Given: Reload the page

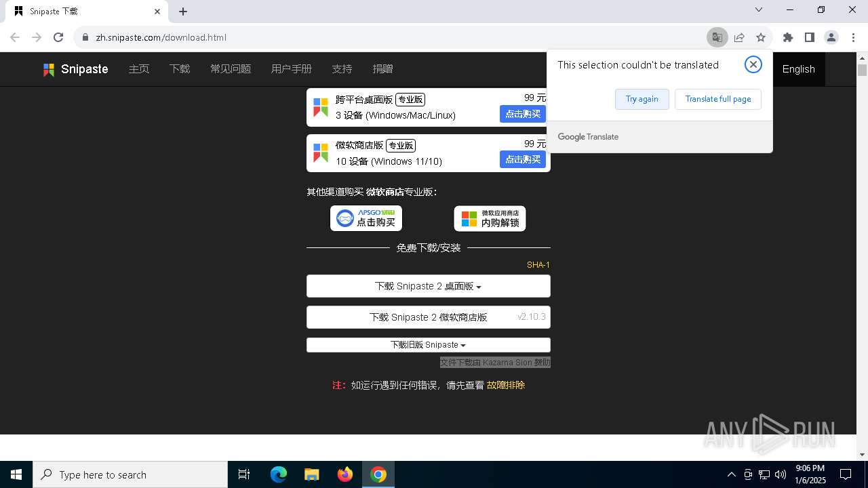Looking at the screenshot, I should point(58,37).
